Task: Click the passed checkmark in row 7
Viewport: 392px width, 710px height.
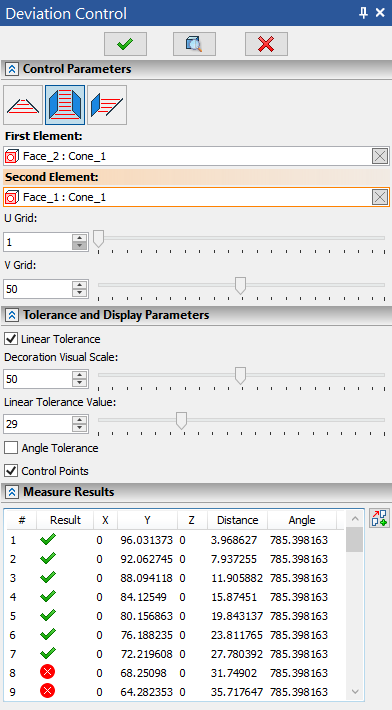Action: click(48, 653)
